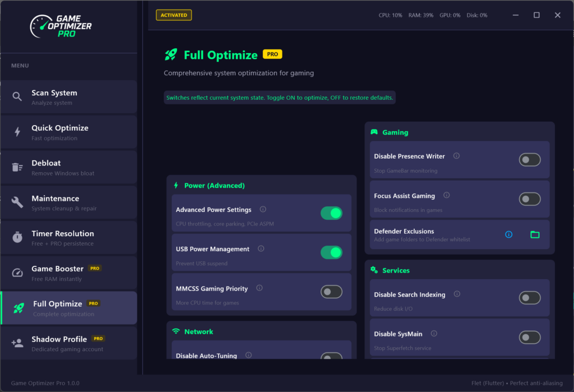Click the info icon beside Disable Search Indexing
Image resolution: width=574 pixels, height=392 pixels.
pyautogui.click(x=457, y=294)
